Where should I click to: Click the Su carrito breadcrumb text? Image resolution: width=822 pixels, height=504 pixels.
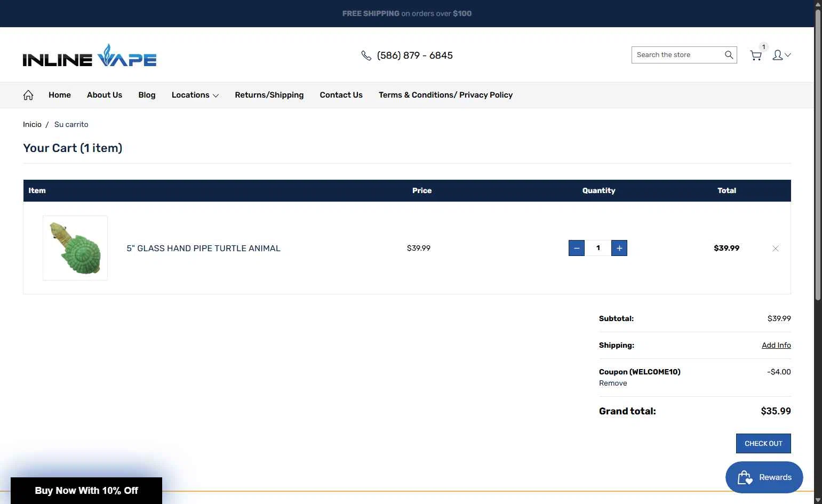pos(71,124)
